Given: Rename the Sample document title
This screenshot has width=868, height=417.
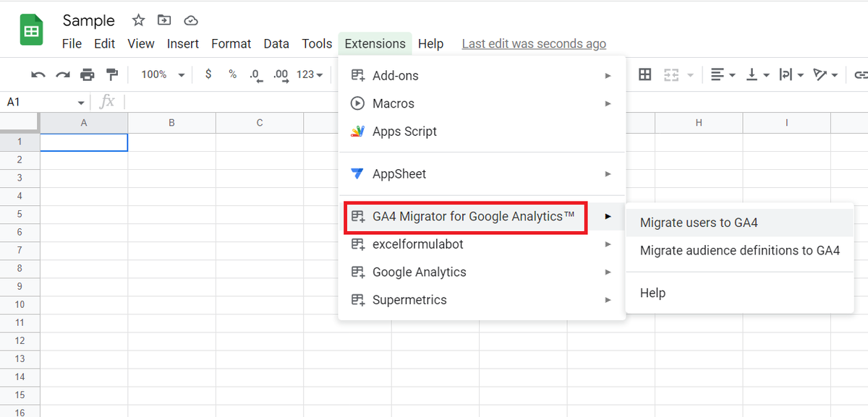Looking at the screenshot, I should [89, 20].
